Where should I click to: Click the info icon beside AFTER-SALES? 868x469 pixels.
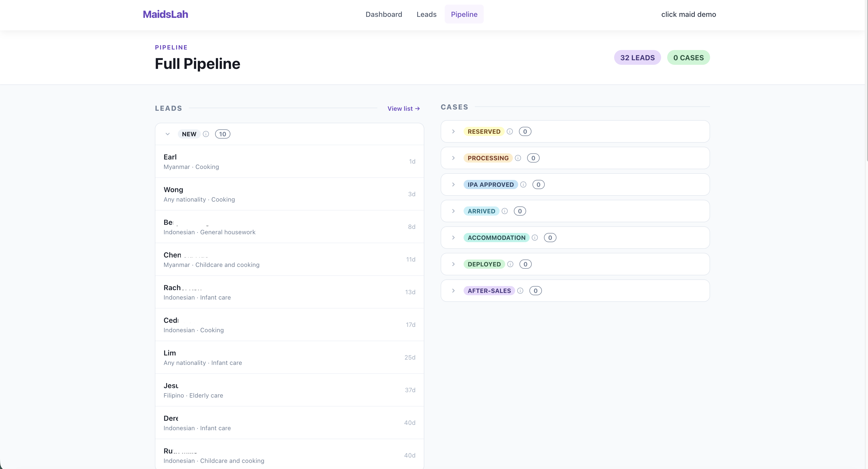click(520, 291)
